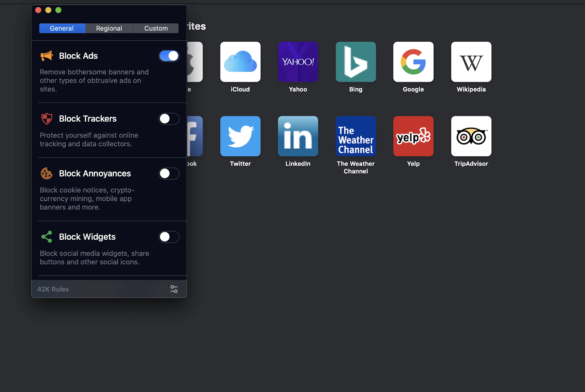Switch to the Regional tab
Screen dimensions: 585x392
[x=109, y=28]
